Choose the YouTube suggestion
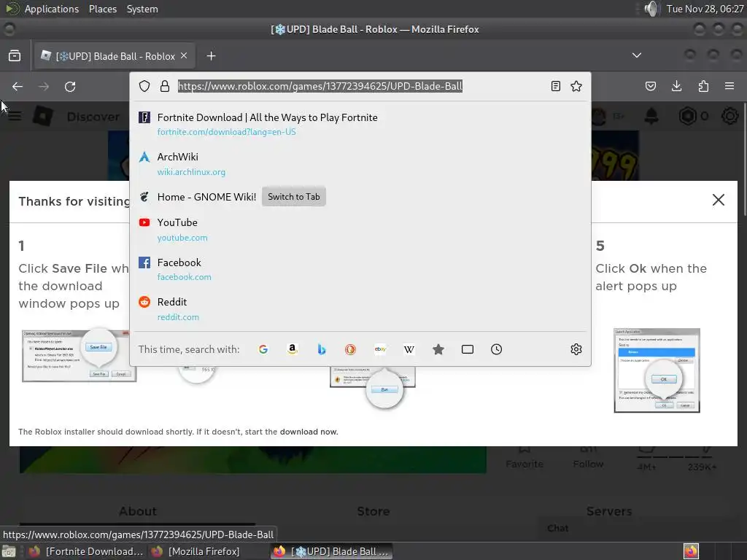 (x=360, y=230)
